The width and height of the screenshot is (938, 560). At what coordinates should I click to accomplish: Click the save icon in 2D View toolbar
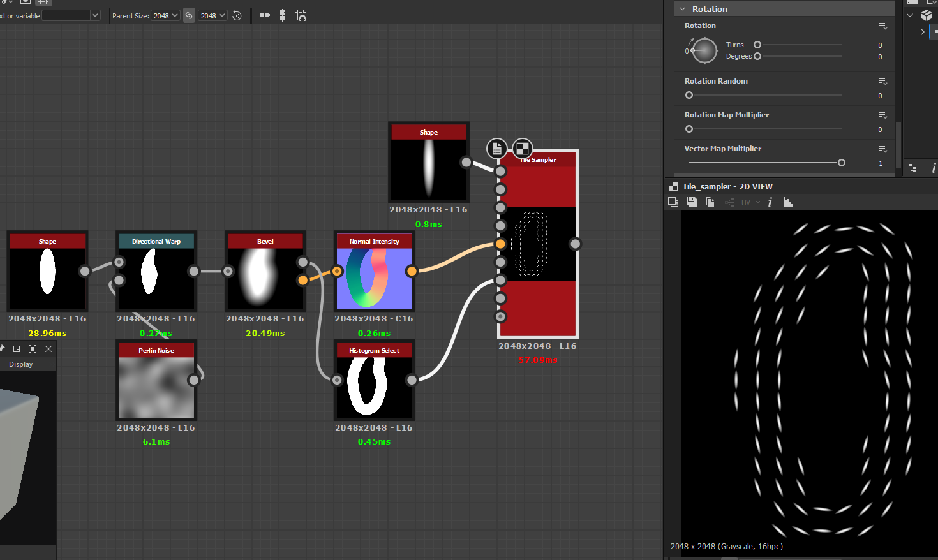click(691, 202)
